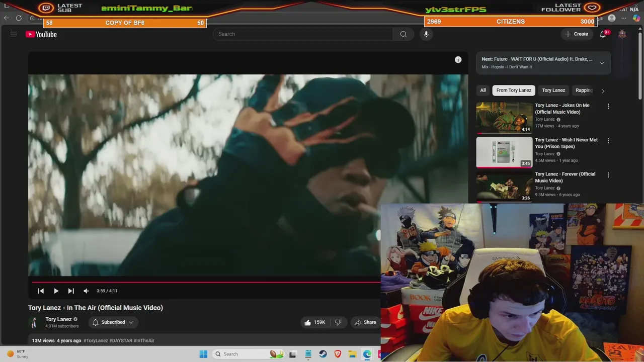644x362 pixels.
Task: Focus the YouTube search field
Action: (303, 34)
